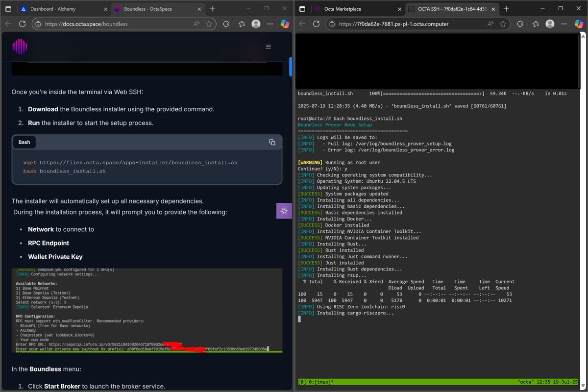
Task: Launch Copilot in the left browser window
Action: [285, 24]
